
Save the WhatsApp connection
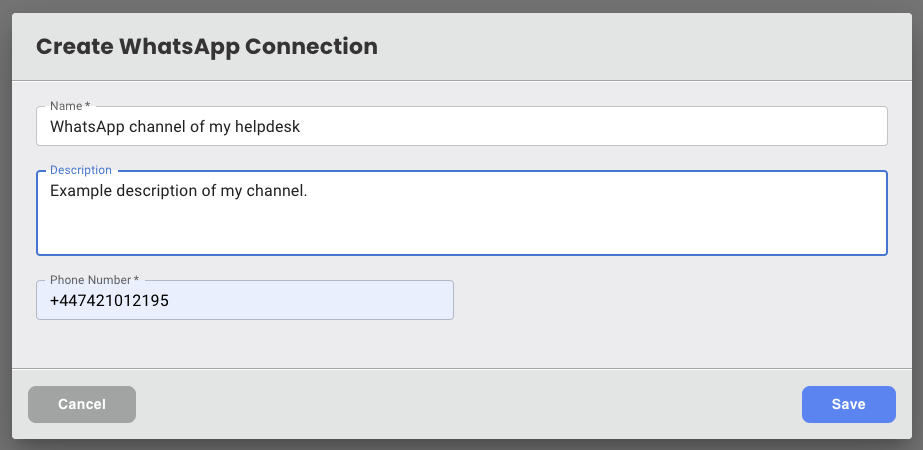848,404
